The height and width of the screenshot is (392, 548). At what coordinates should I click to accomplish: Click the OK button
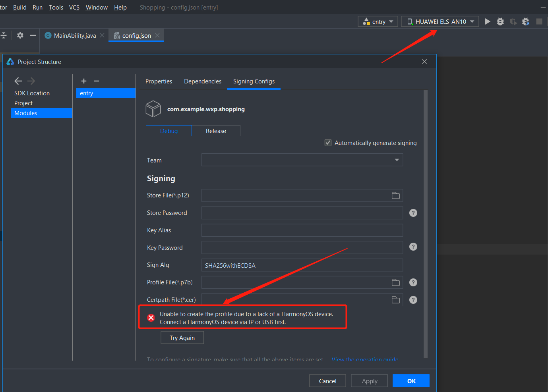click(x=411, y=381)
